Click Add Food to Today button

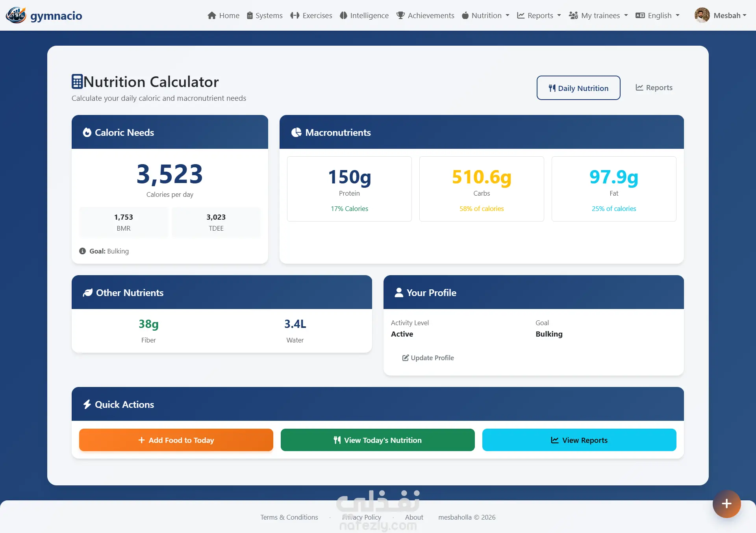click(176, 440)
